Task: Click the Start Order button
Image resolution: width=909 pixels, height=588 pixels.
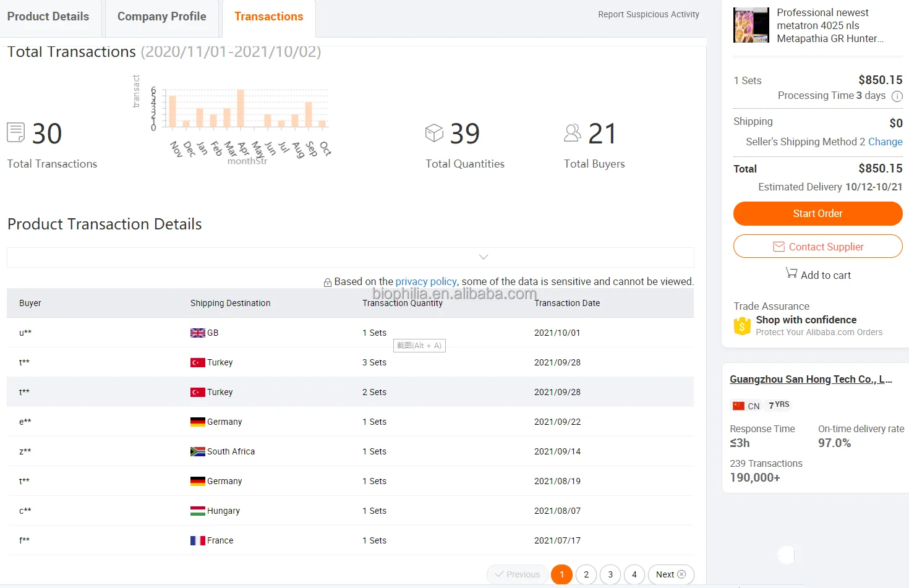Action: tap(818, 213)
